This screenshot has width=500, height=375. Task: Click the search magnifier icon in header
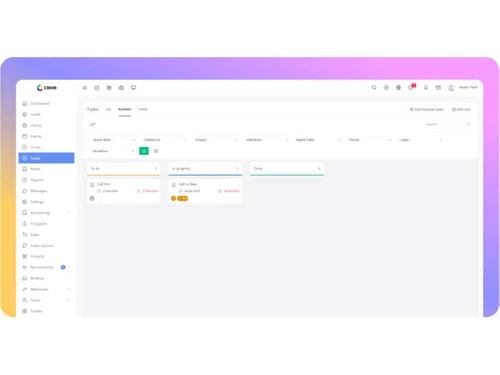click(x=374, y=87)
